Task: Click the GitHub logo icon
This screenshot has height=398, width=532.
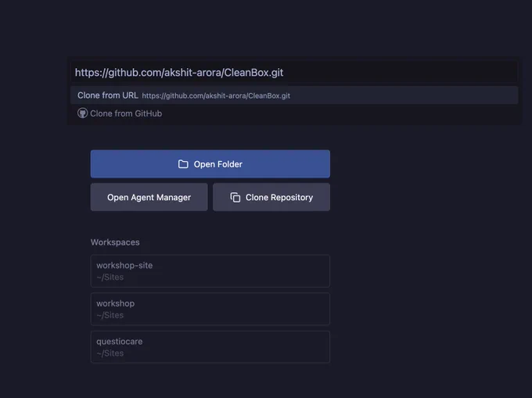Action: [x=82, y=113]
